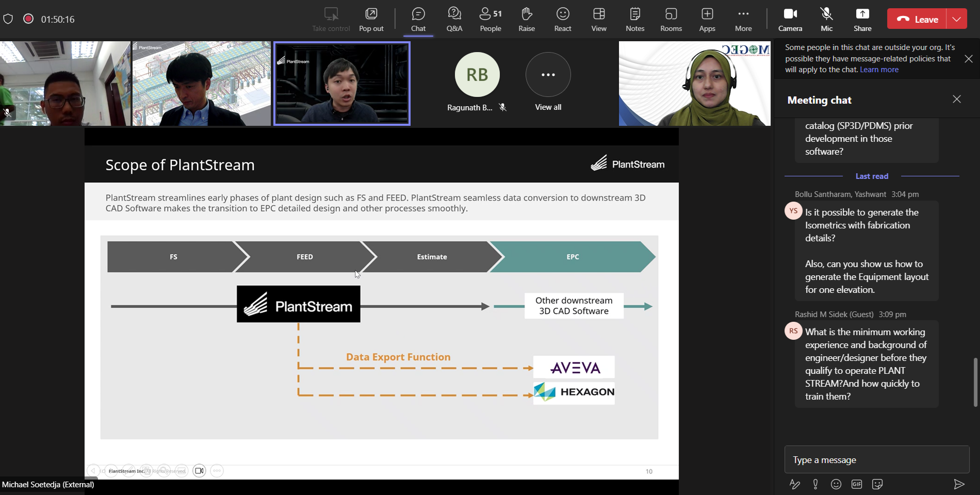980x495 pixels.
Task: Click the slide more options ellipsis
Action: [x=217, y=471]
